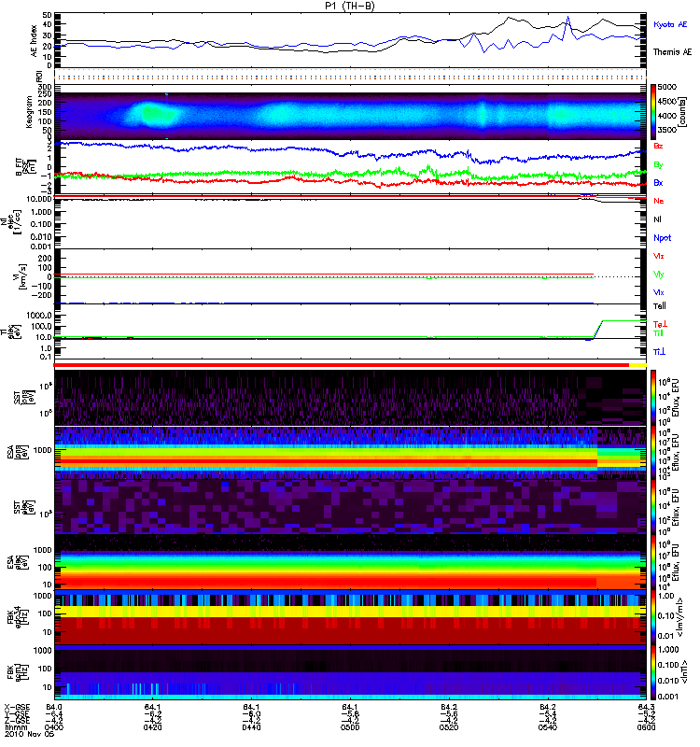Click the Keogram axis label

tap(29, 112)
